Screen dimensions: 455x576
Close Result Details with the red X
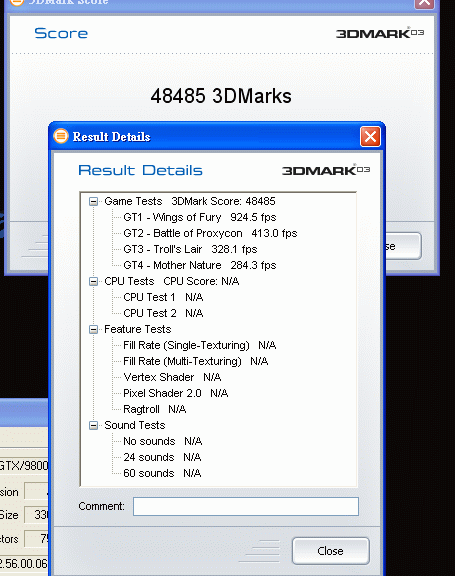(370, 137)
